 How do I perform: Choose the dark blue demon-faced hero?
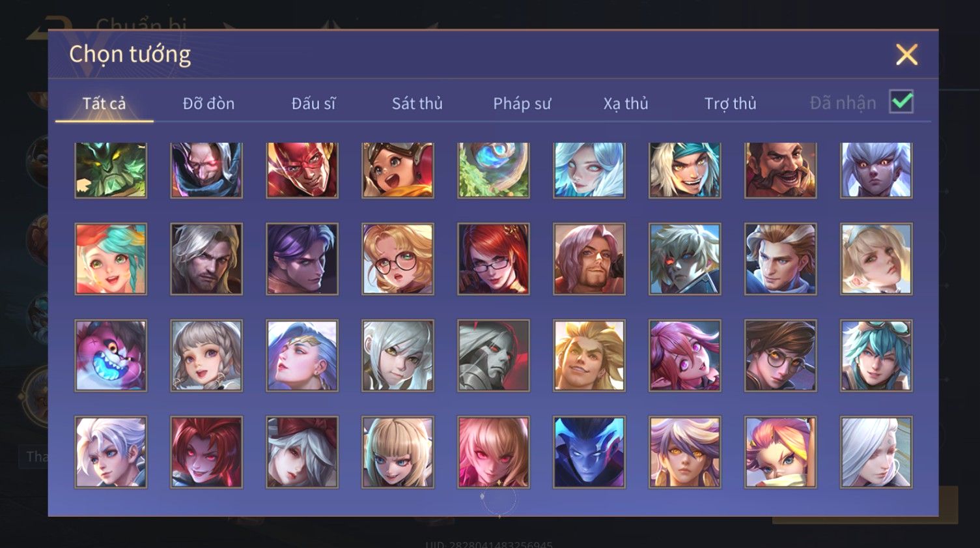coord(589,452)
